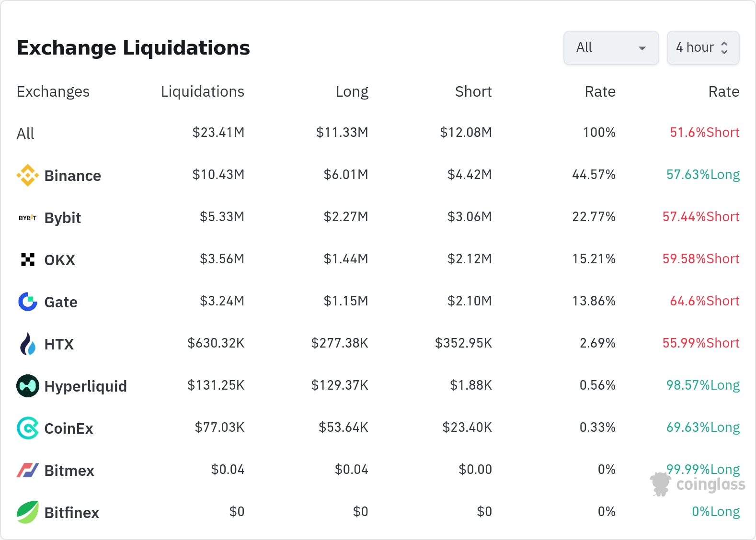
Task: Click the Bitmex logo icon
Action: click(x=28, y=470)
